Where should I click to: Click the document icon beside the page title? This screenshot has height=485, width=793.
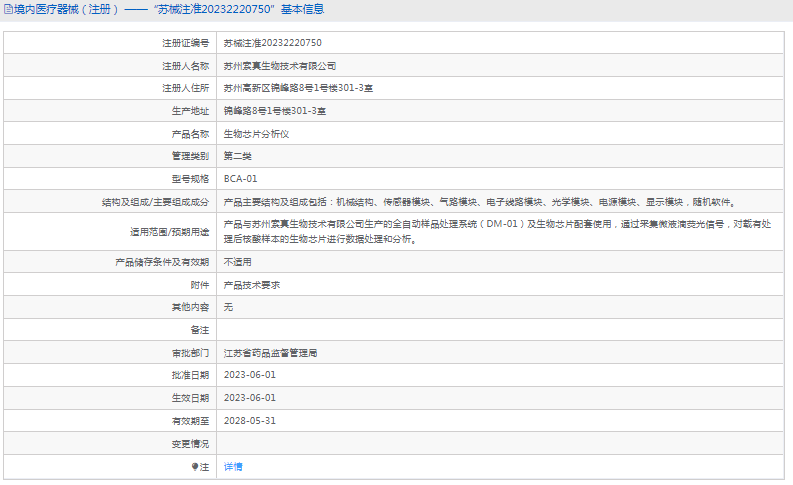(x=8, y=10)
